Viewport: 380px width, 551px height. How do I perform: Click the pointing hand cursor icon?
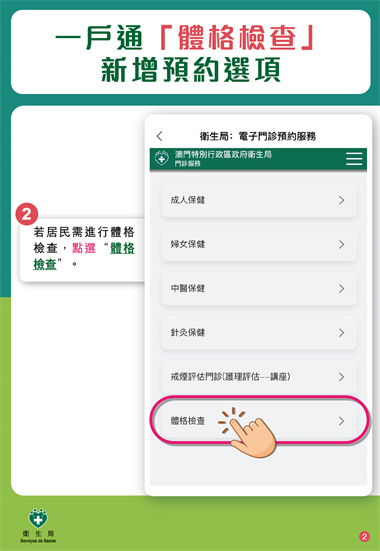point(250,433)
